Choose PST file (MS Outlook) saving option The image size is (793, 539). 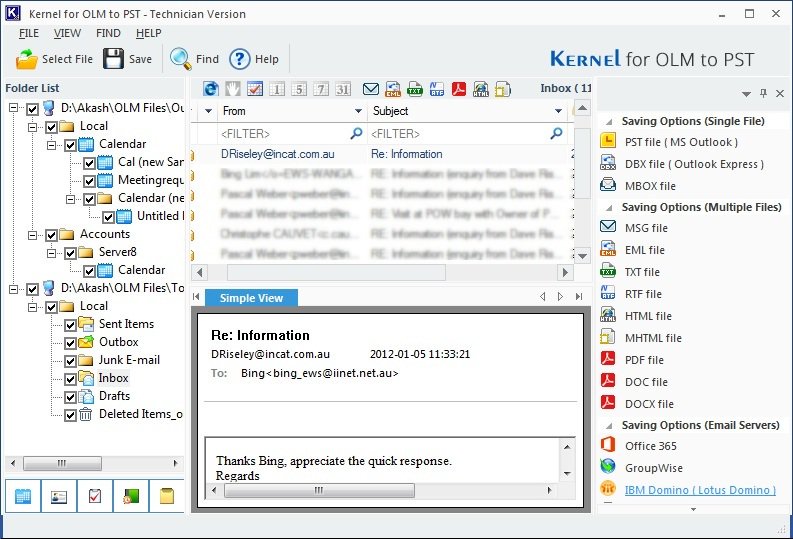[669, 142]
